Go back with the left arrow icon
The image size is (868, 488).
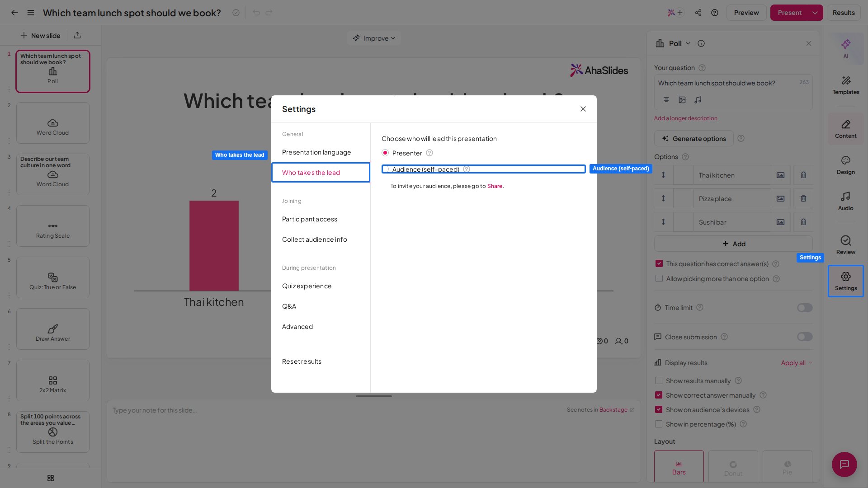point(14,13)
